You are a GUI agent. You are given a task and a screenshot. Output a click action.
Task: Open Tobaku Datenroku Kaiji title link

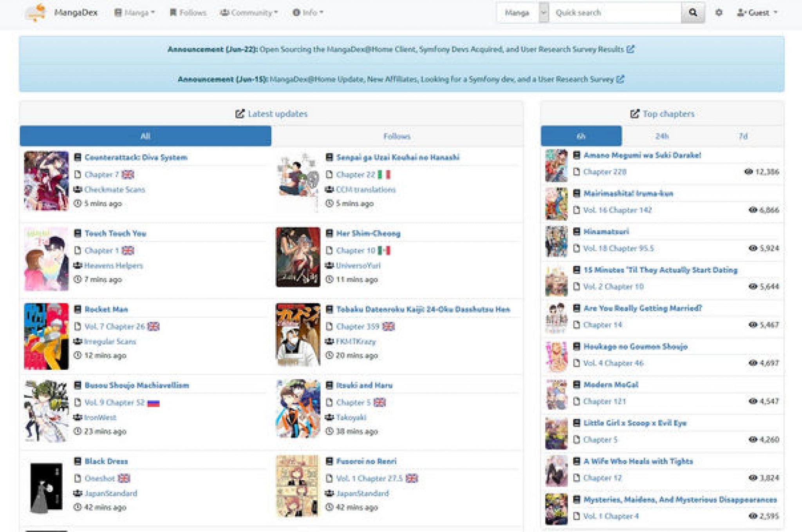tap(423, 309)
